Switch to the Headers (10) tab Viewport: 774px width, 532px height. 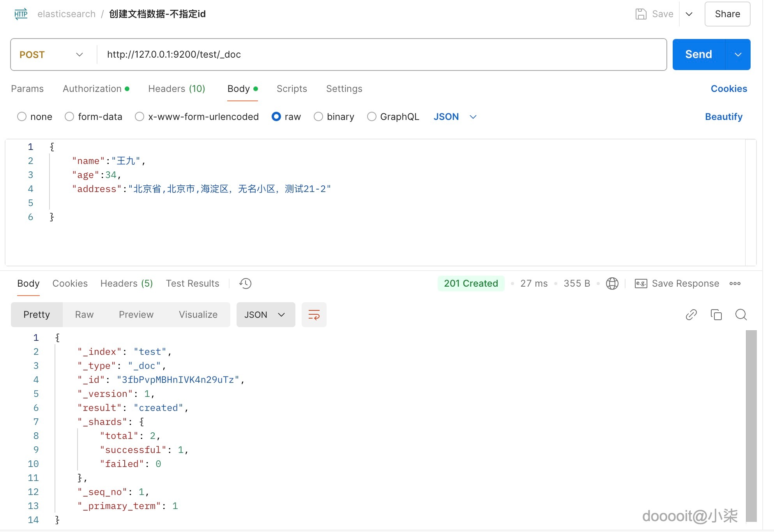point(177,89)
